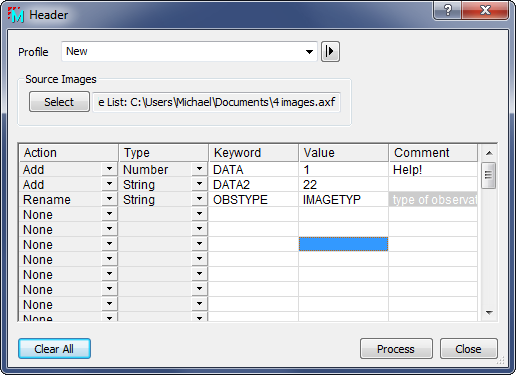Click the Action column header
Screen dimensions: 516x375
[x=69, y=153]
